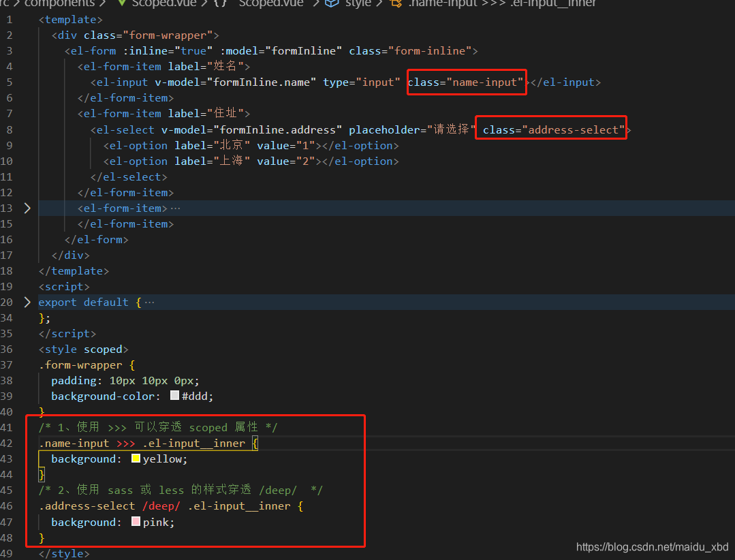The height and width of the screenshot is (560, 735).
Task: Click placeholder="请选择" attribute
Action: tap(412, 130)
